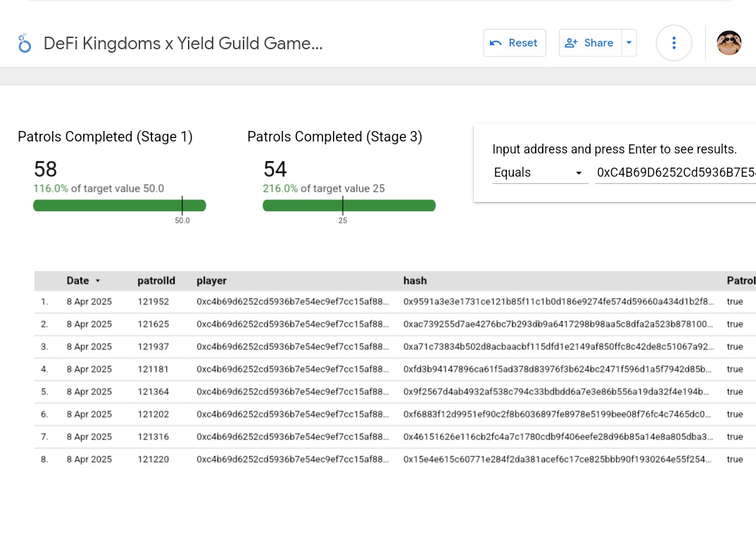This screenshot has height=533, width=756.
Task: Click the 116.0% of target text
Action: [x=99, y=189]
